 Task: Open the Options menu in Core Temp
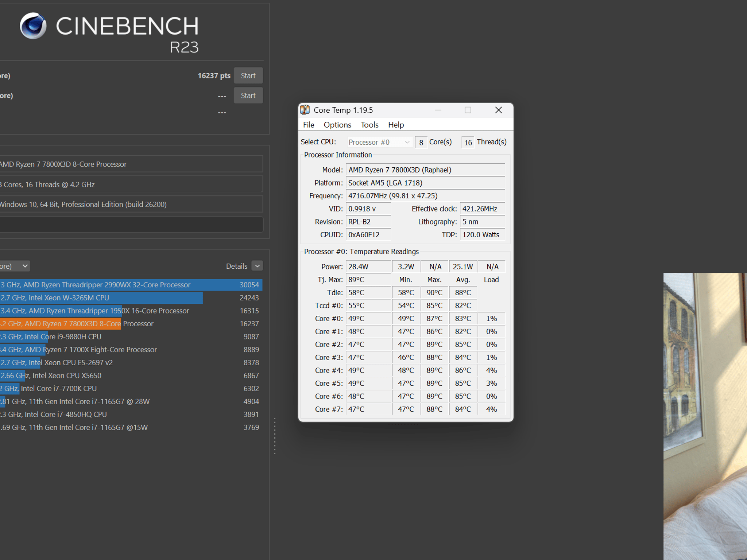(x=337, y=125)
